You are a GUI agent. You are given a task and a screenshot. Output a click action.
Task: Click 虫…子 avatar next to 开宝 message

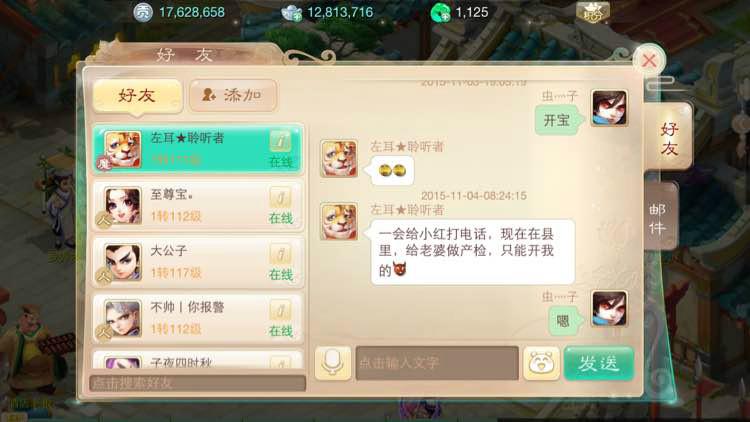[609, 108]
